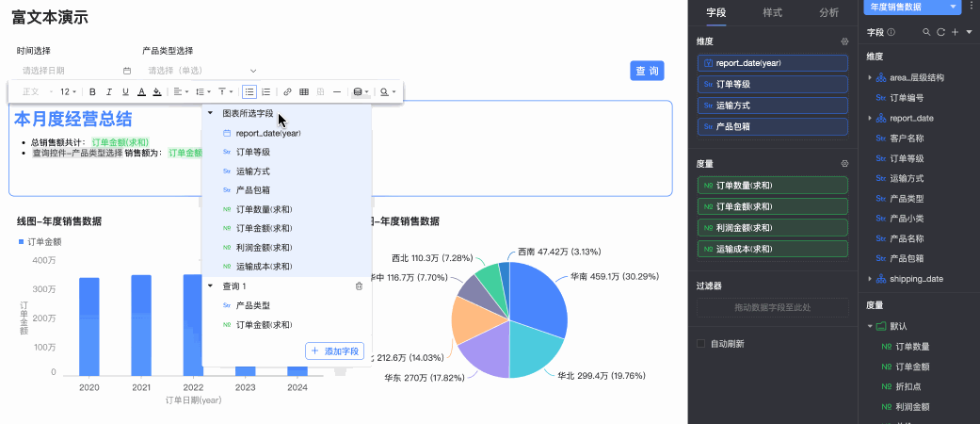980x424 pixels.
Task: Open background fill color paint bucket tool
Action: [157, 92]
